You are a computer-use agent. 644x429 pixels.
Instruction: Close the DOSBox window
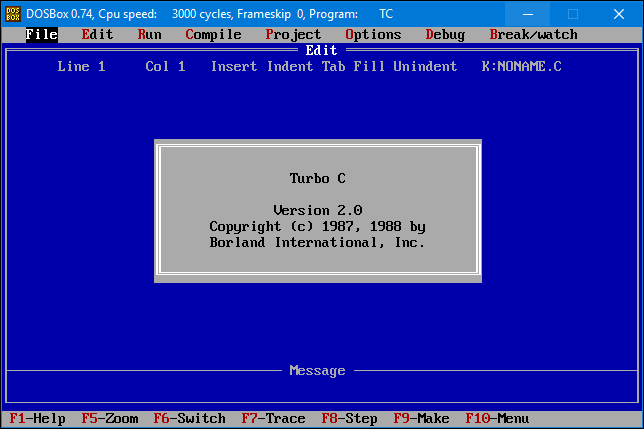tap(619, 14)
